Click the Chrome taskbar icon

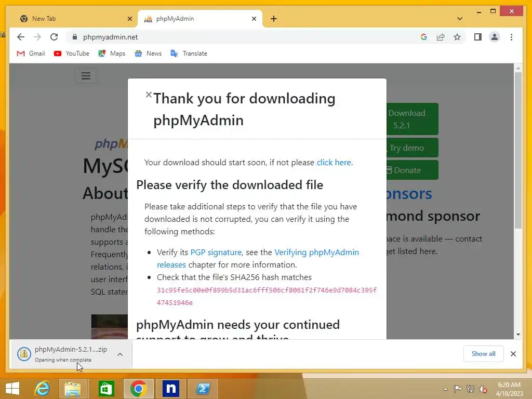(138, 389)
